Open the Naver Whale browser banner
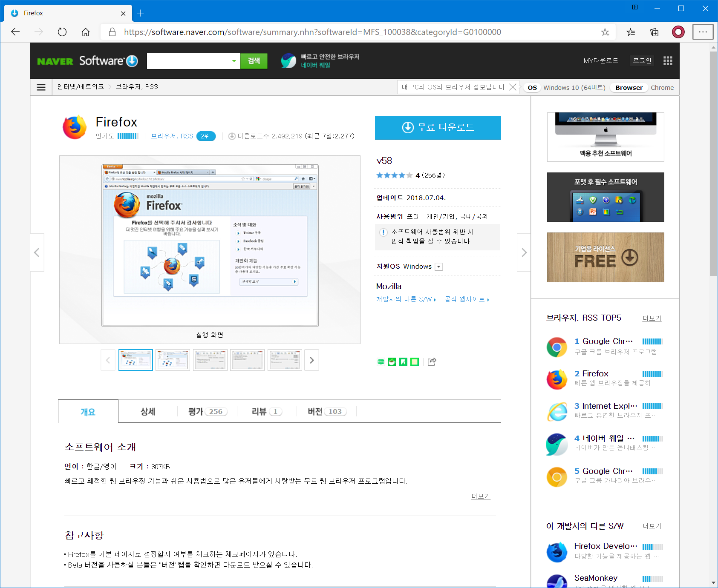 click(x=320, y=61)
